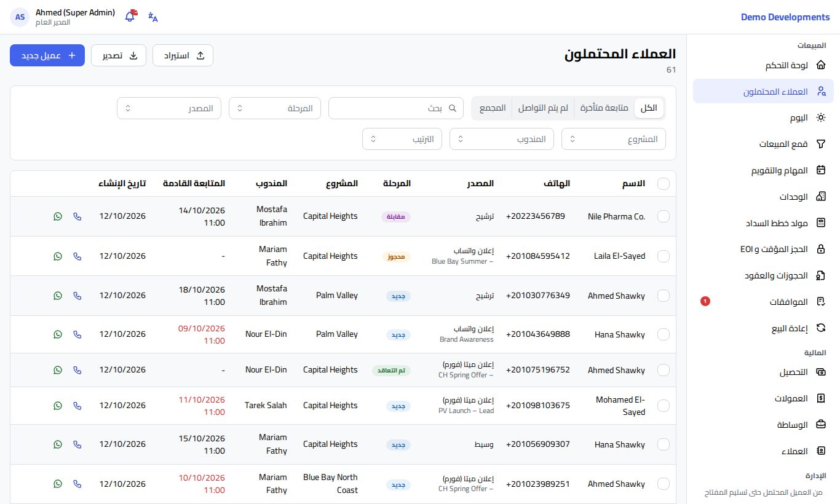Viewport: 840px width, 504px height.
Task: Open WhatsApp for Nile Pharma Co.
Action: 58,216
